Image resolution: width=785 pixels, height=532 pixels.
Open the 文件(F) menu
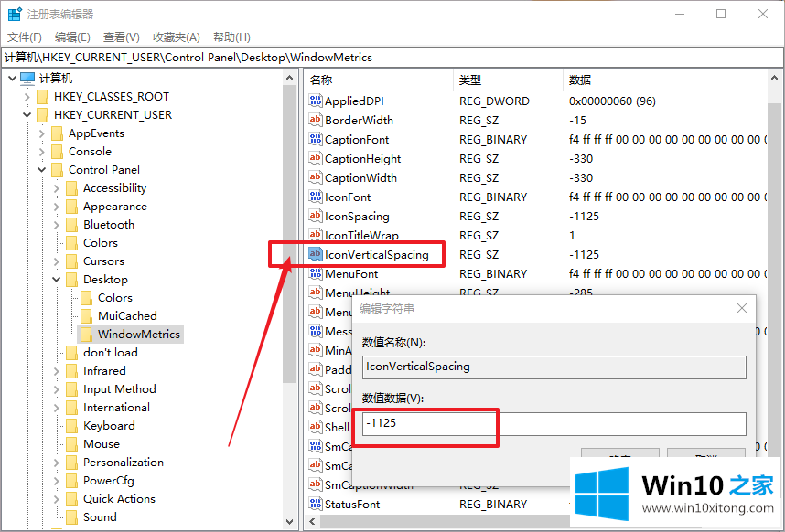tap(25, 37)
